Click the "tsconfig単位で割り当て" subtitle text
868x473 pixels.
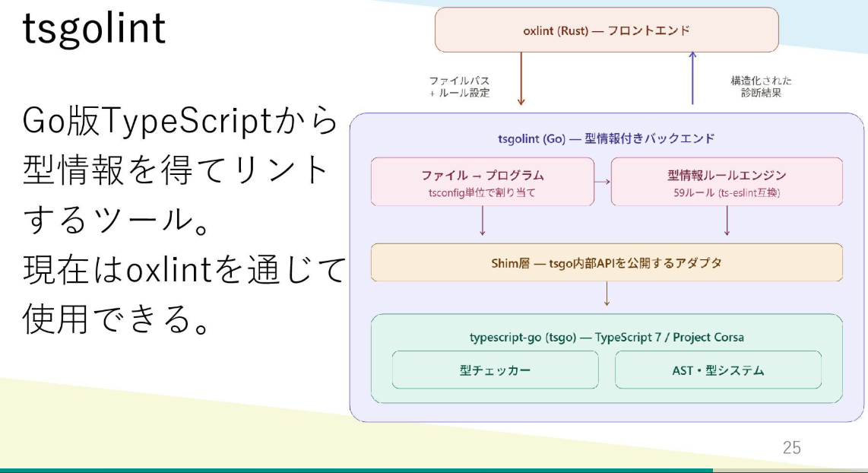[482, 192]
